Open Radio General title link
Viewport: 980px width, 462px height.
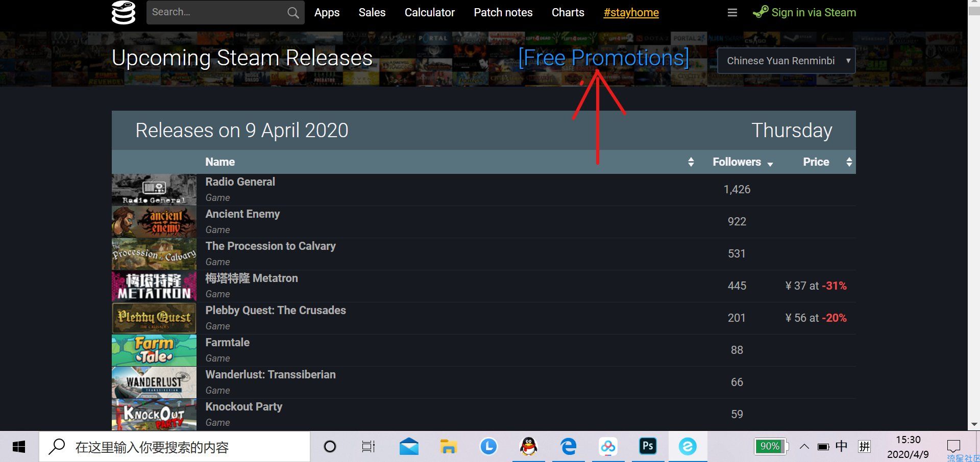click(240, 182)
